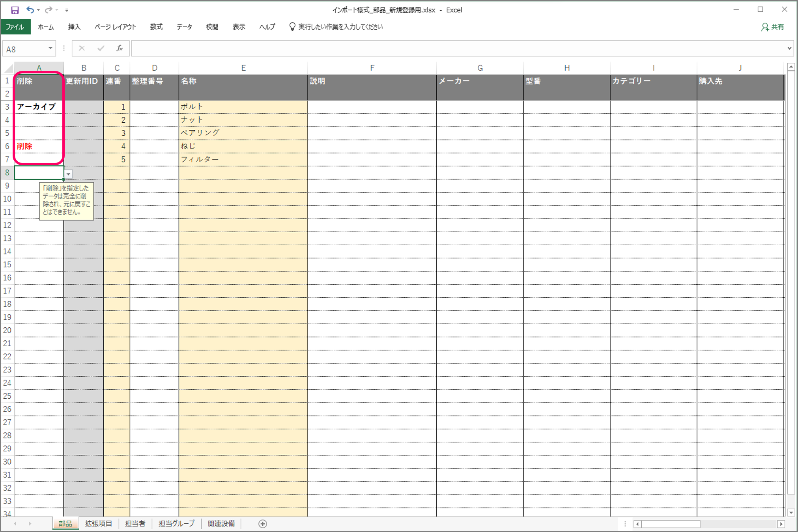Open the ファイル menu tab
The width and height of the screenshot is (798, 532).
point(15,27)
